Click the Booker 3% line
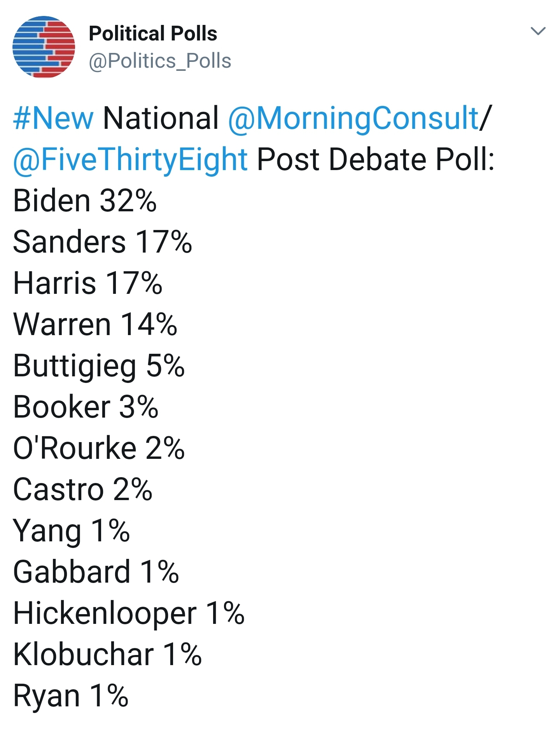 coord(86,407)
